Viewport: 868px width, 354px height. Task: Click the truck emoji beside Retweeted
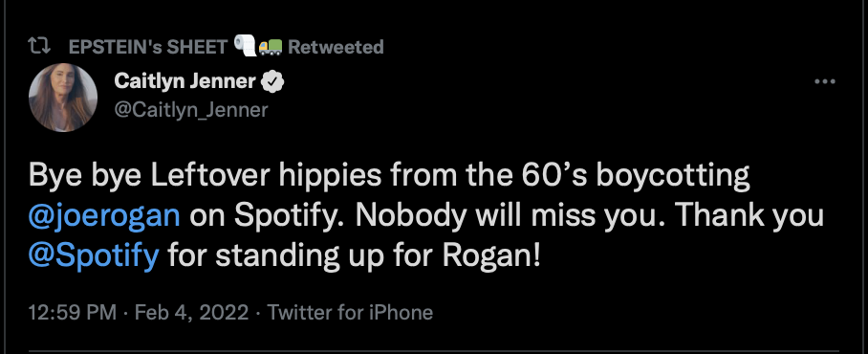(x=271, y=47)
